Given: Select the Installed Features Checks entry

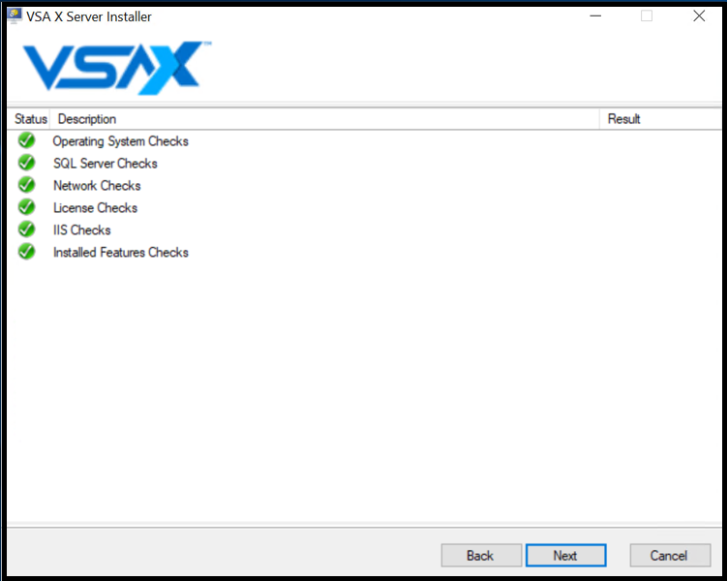Looking at the screenshot, I should pyautogui.click(x=121, y=253).
